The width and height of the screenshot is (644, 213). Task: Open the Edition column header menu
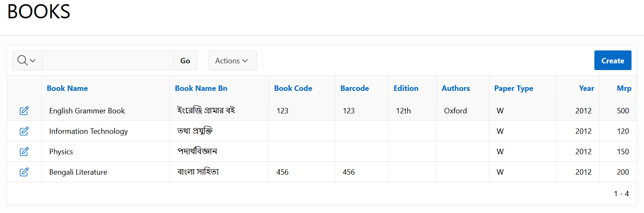tap(406, 88)
